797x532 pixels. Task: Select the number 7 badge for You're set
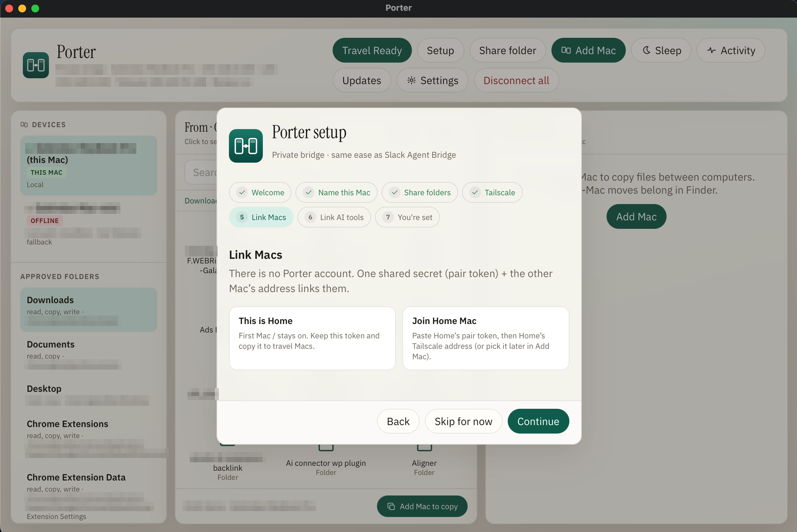click(388, 217)
